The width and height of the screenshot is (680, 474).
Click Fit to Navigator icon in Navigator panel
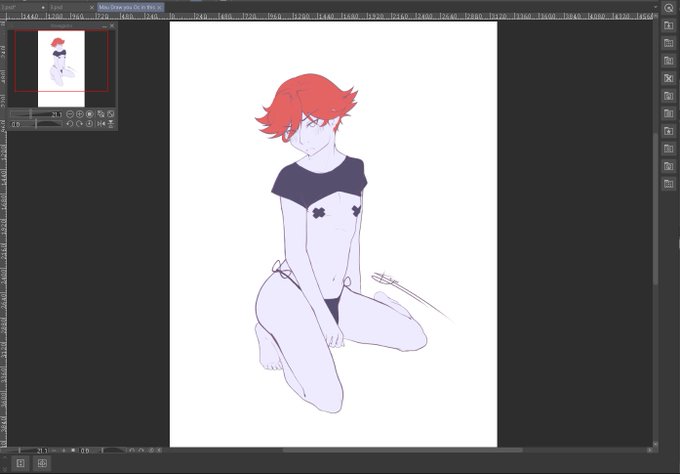point(101,114)
